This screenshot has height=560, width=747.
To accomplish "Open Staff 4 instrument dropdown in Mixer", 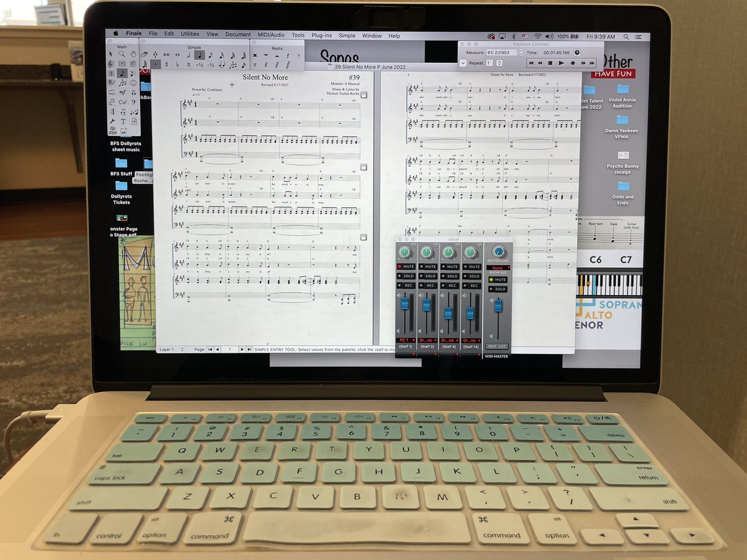I will [449, 340].
